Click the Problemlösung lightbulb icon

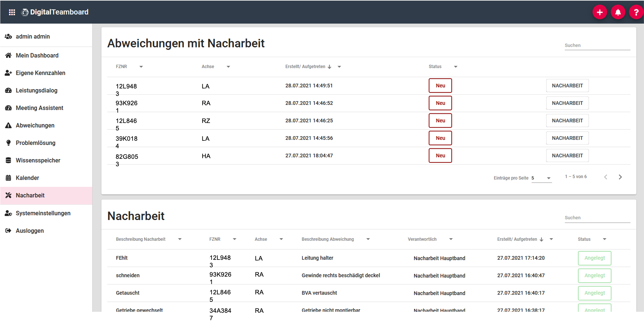point(8,143)
